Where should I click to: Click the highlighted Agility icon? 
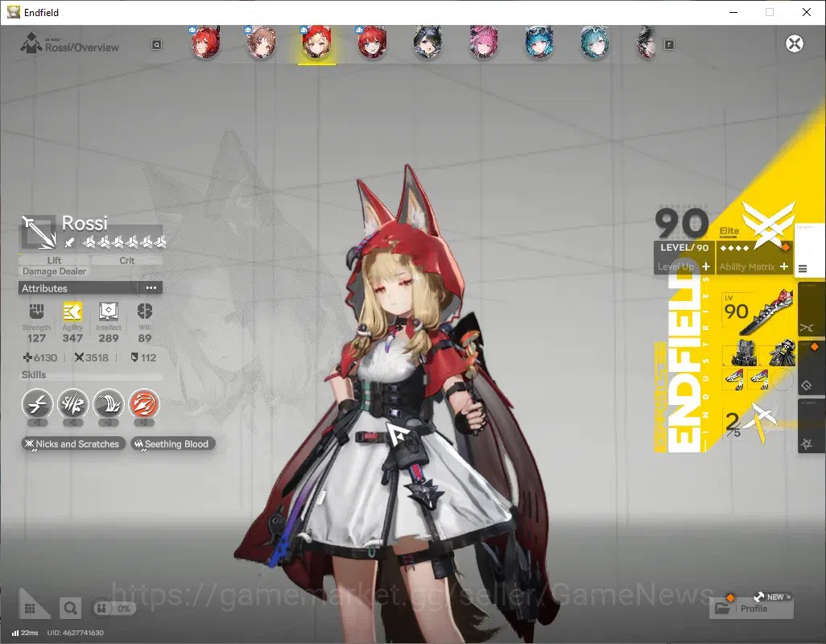tap(72, 312)
